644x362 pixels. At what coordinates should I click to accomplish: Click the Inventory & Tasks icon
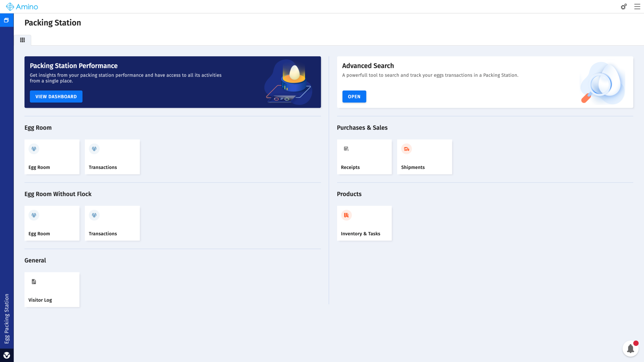(346, 215)
